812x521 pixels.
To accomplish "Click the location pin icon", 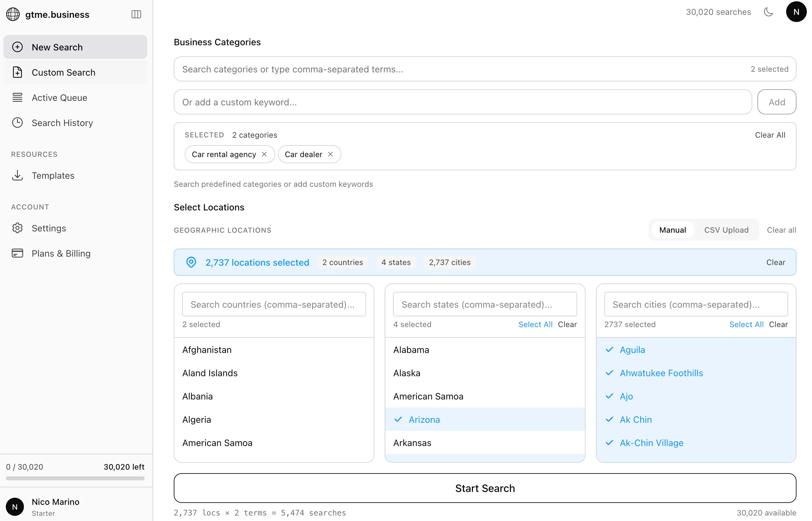I will tap(191, 262).
